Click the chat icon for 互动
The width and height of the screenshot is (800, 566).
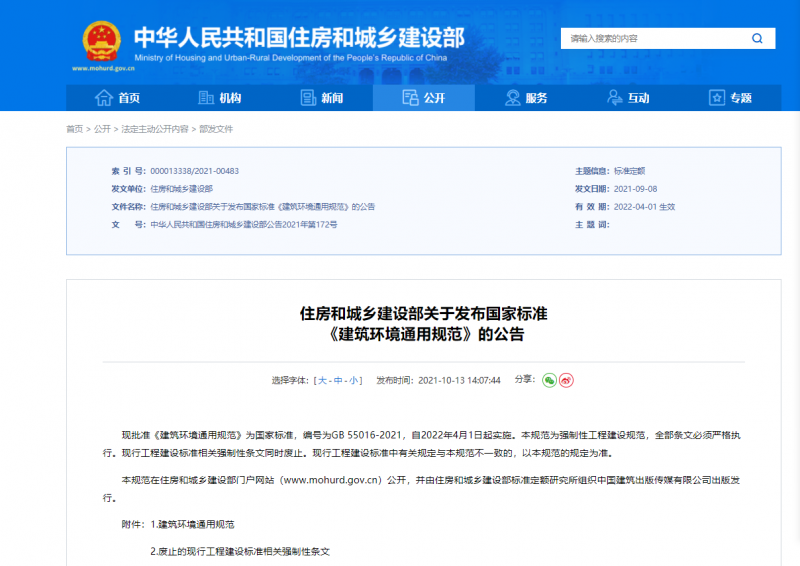coord(615,98)
